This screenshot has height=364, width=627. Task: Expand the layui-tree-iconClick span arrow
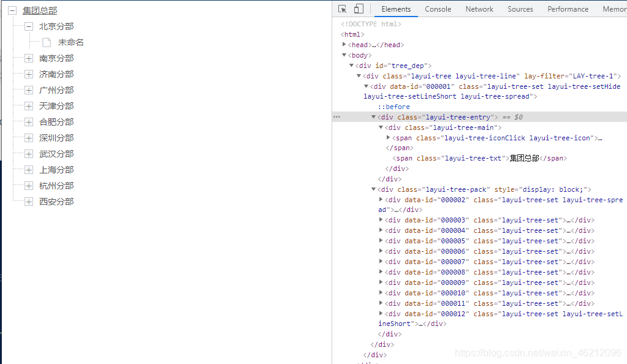(x=388, y=138)
